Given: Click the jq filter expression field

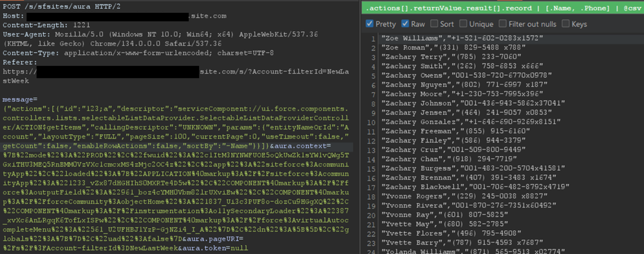Looking at the screenshot, I should 502,8.
